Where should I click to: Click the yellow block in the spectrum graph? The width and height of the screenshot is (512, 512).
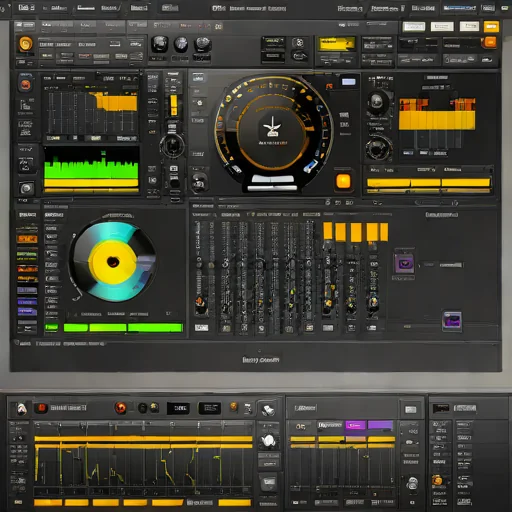[117, 102]
